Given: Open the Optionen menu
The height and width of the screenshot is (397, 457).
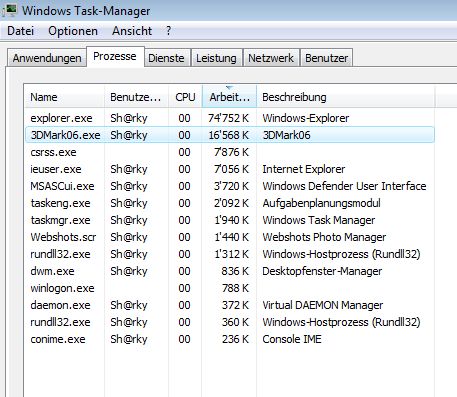Looking at the screenshot, I should tap(73, 31).
